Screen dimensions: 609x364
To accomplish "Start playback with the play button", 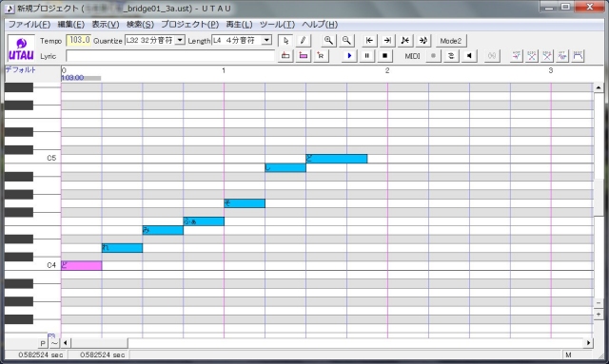I will click(x=349, y=56).
